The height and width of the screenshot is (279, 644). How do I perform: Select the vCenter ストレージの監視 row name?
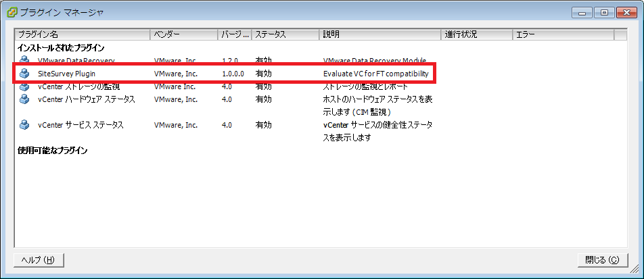click(x=79, y=86)
